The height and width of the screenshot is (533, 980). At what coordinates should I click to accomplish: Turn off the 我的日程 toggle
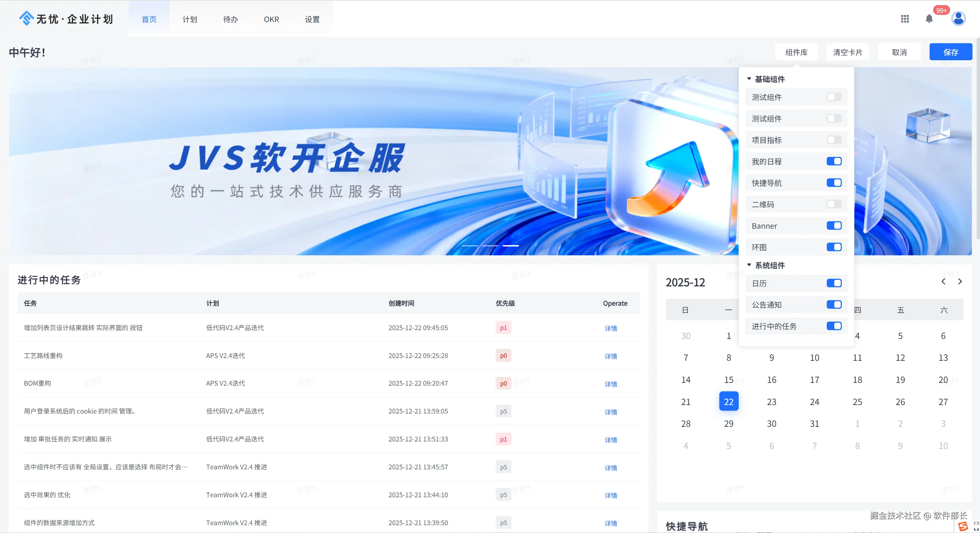pos(834,162)
